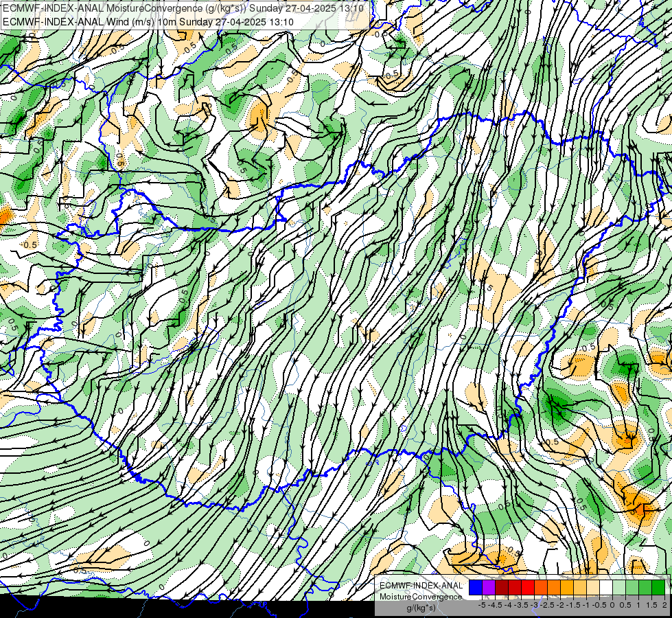Click the palest green swatch right of 0

point(619,588)
